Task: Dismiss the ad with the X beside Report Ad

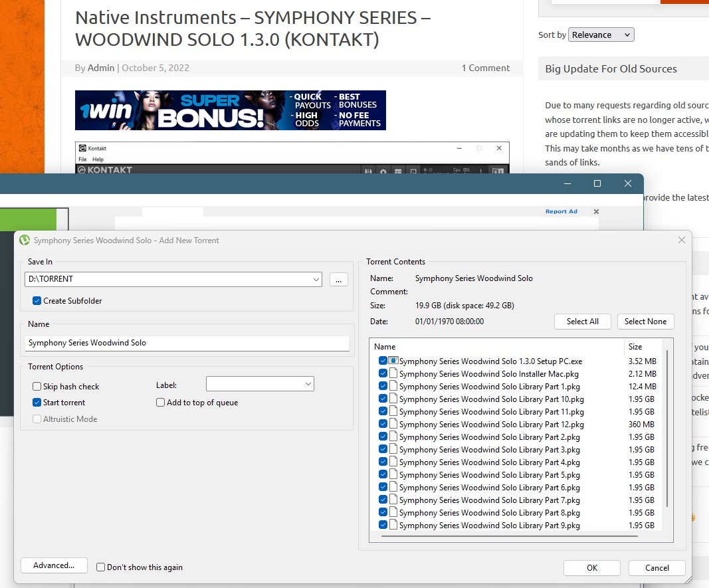Action: point(596,211)
